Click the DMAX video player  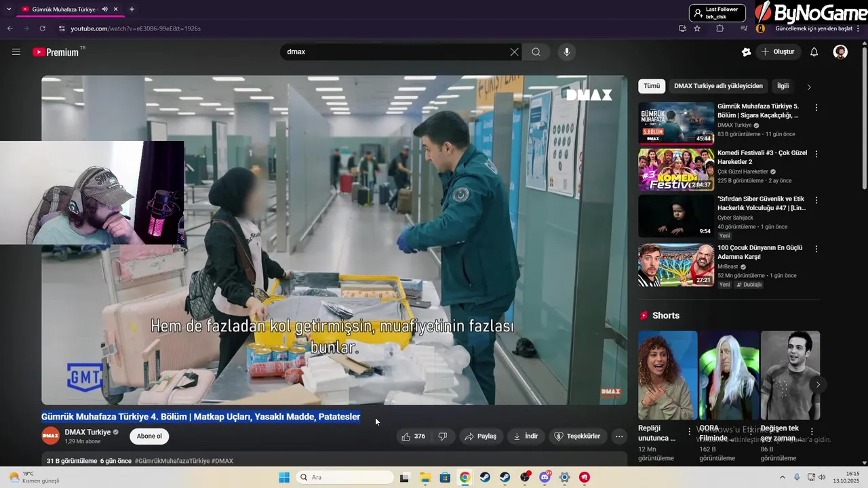334,240
